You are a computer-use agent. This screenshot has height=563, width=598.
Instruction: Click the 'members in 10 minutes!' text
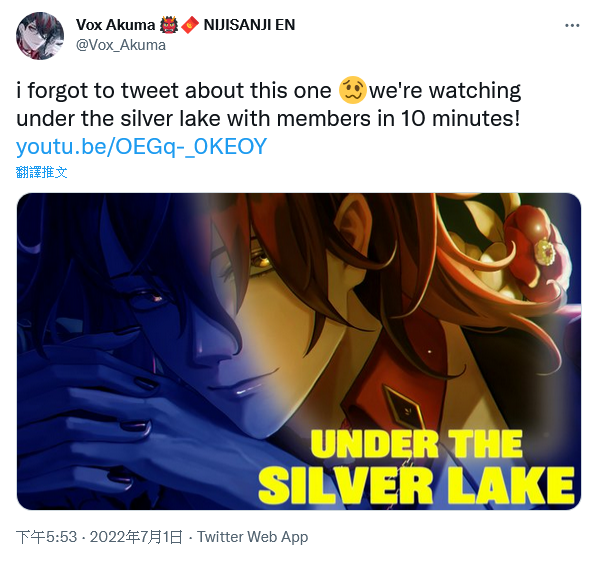(398, 119)
